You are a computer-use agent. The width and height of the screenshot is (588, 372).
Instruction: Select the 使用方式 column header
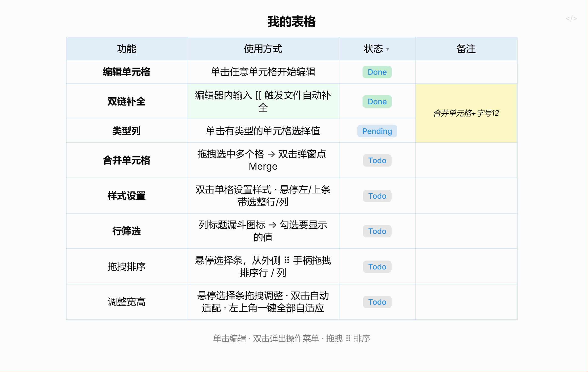point(263,49)
